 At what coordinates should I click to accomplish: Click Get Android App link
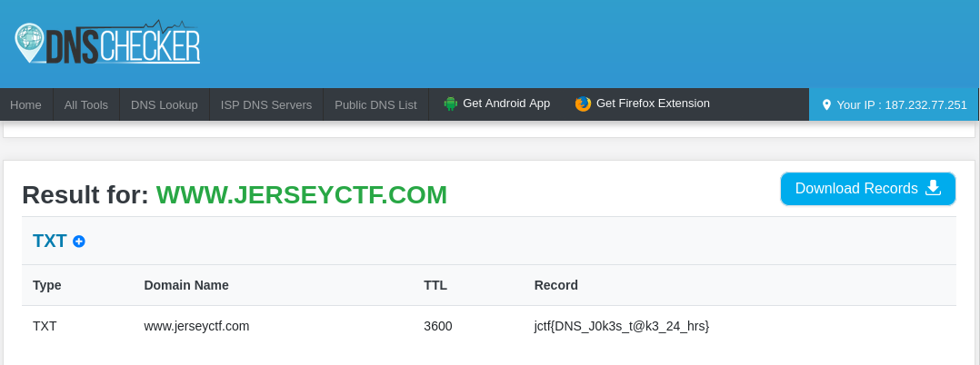pyautogui.click(x=497, y=104)
